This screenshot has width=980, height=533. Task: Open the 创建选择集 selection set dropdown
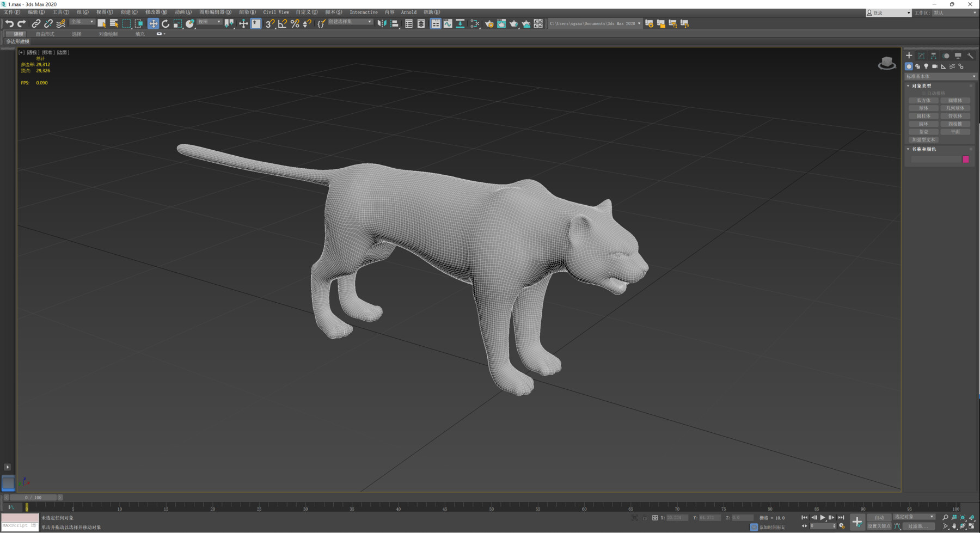tap(370, 22)
